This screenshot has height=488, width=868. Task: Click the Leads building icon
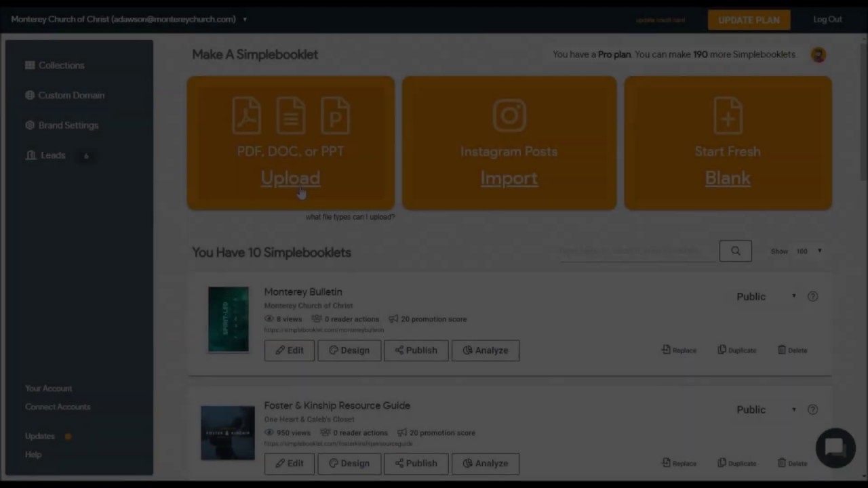point(31,155)
